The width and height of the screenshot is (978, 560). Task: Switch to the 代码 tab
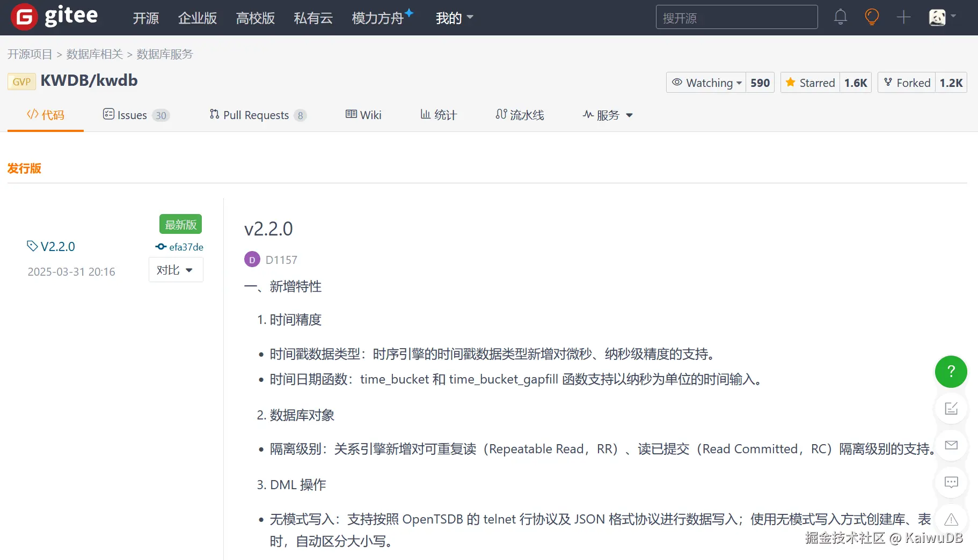coord(46,115)
